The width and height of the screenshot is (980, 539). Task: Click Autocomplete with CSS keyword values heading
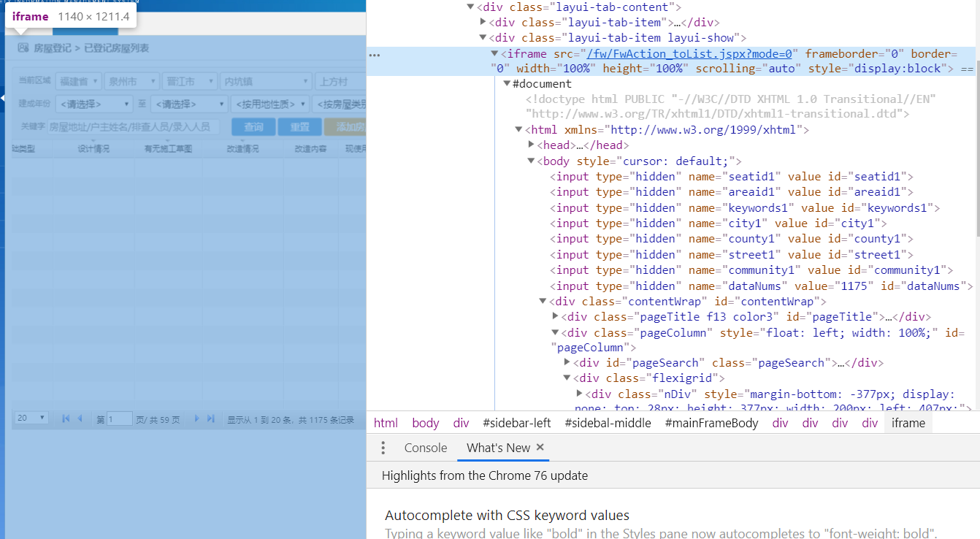507,516
